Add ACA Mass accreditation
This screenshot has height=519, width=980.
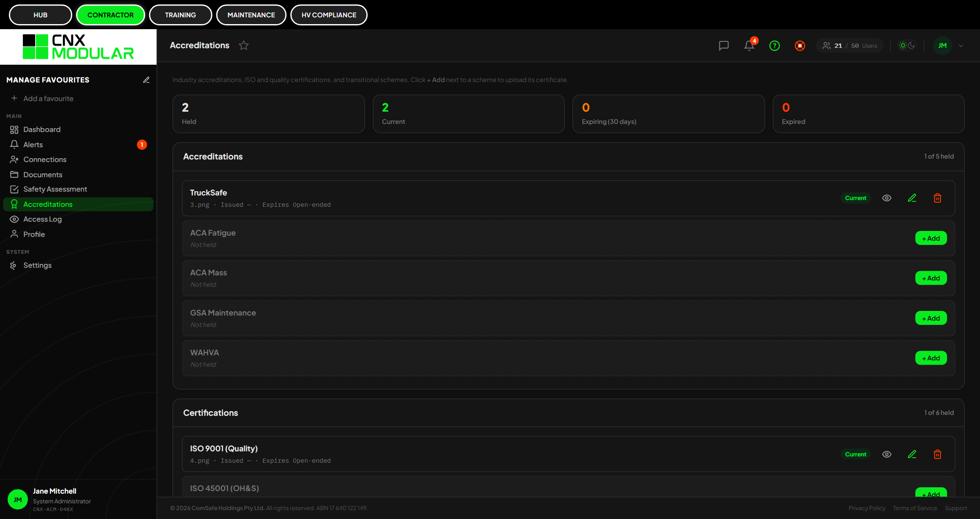pyautogui.click(x=931, y=278)
